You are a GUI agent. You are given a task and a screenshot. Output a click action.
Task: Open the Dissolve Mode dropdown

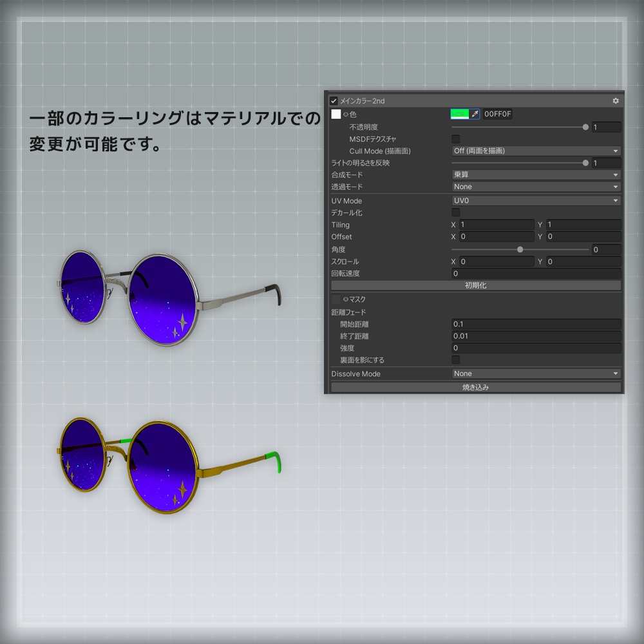pyautogui.click(x=536, y=374)
